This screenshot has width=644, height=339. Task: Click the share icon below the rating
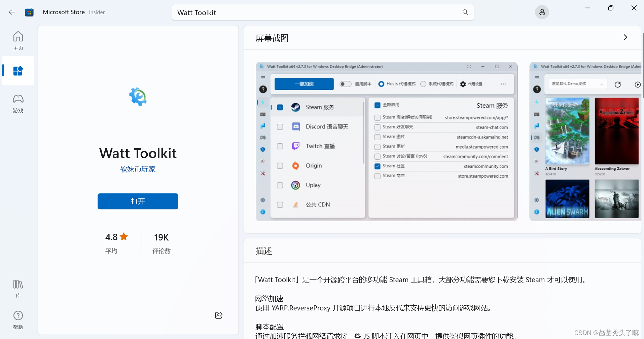(x=218, y=315)
